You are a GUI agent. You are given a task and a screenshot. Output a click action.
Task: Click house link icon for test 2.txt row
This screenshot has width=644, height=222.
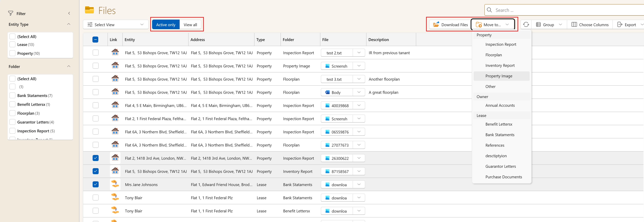[115, 53]
